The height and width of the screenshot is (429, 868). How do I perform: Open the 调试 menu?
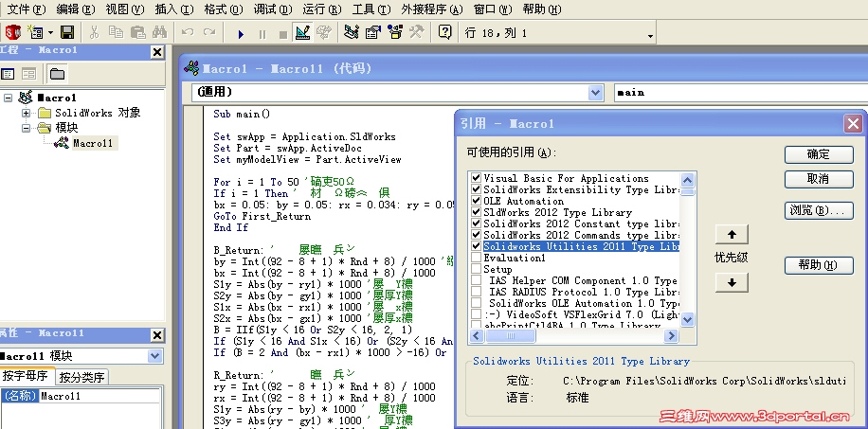coord(273,9)
